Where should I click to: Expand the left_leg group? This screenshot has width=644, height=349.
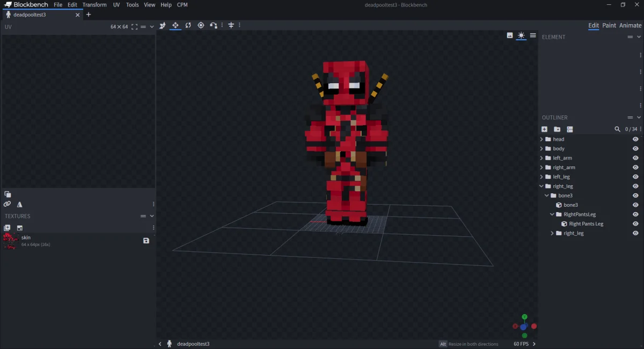[541, 177]
